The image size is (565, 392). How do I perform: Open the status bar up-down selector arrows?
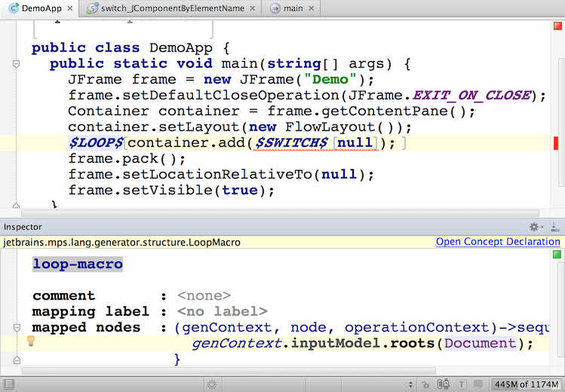click(410, 384)
